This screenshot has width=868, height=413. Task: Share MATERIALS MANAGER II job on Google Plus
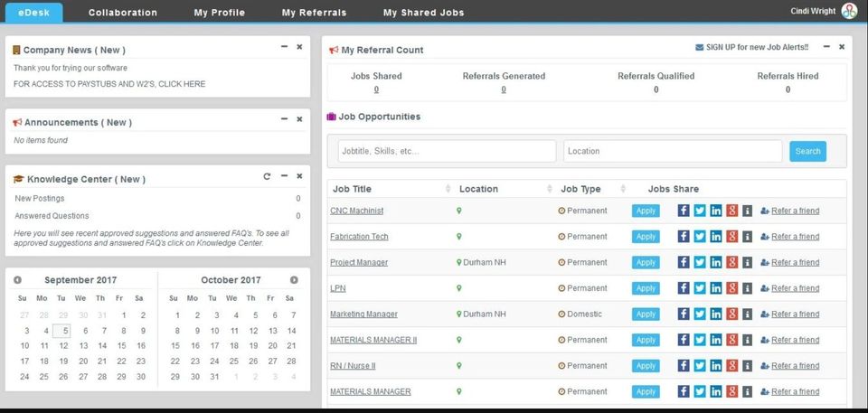(731, 340)
